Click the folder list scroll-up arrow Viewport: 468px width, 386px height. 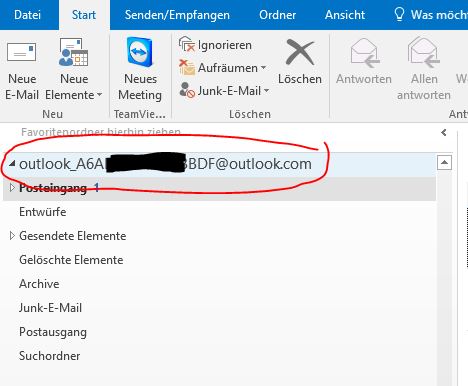(x=444, y=163)
